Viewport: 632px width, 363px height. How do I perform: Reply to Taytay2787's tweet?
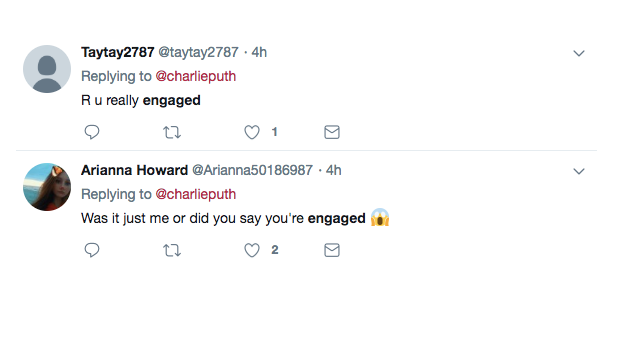(91, 132)
